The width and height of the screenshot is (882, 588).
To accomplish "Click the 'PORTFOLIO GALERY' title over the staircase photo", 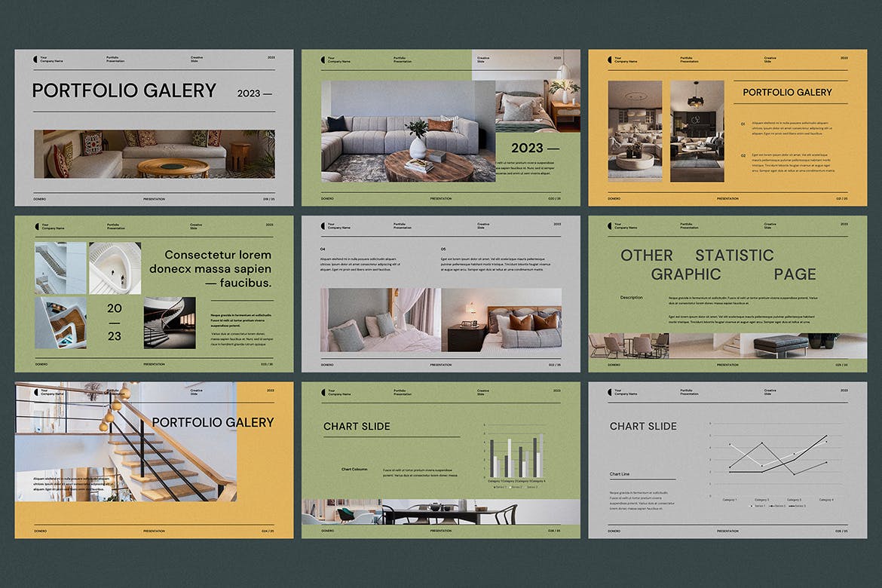I will 213,422.
